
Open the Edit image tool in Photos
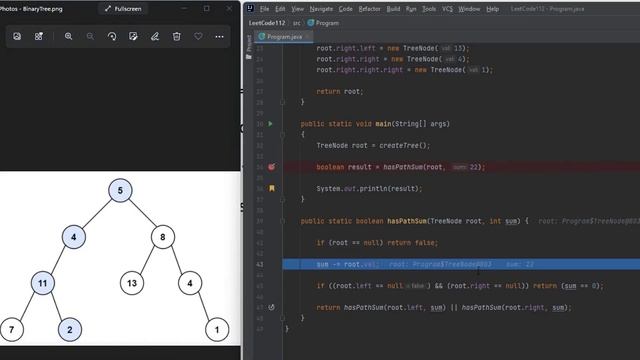(x=133, y=36)
